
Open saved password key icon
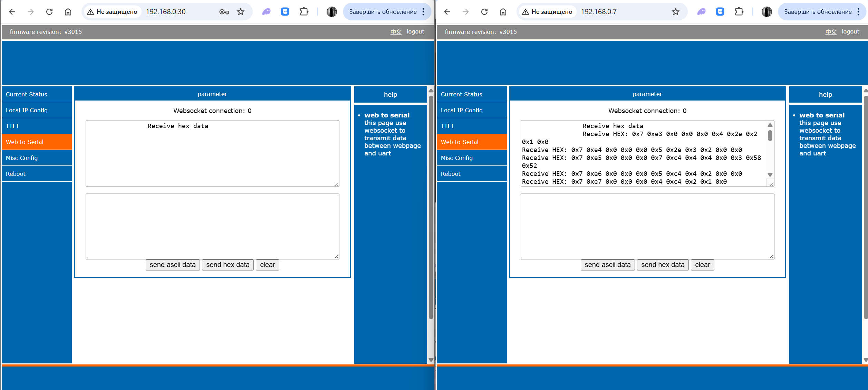click(224, 12)
